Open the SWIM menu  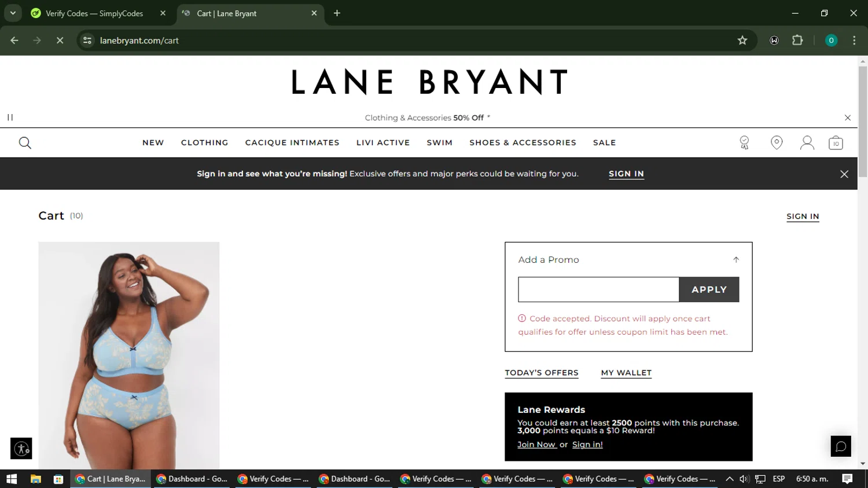(x=440, y=142)
